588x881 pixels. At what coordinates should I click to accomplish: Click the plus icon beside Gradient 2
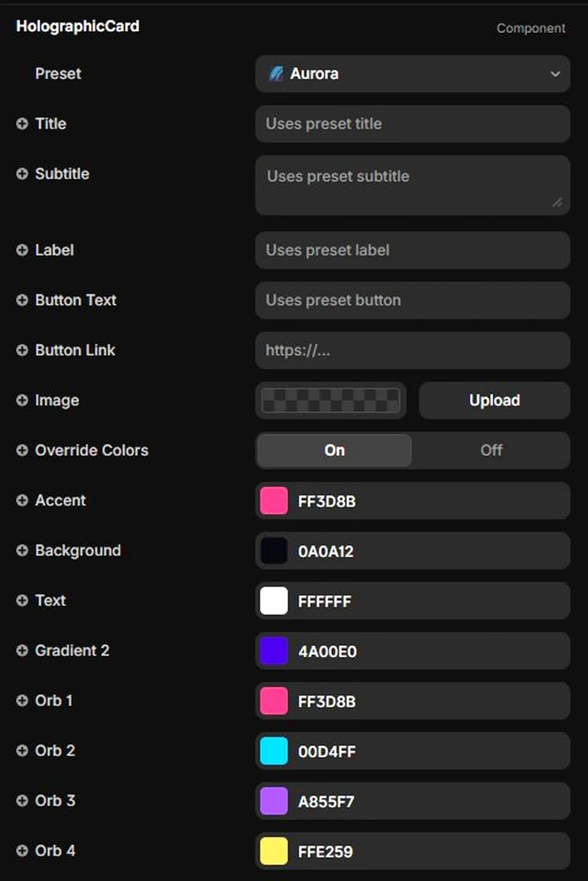22,650
